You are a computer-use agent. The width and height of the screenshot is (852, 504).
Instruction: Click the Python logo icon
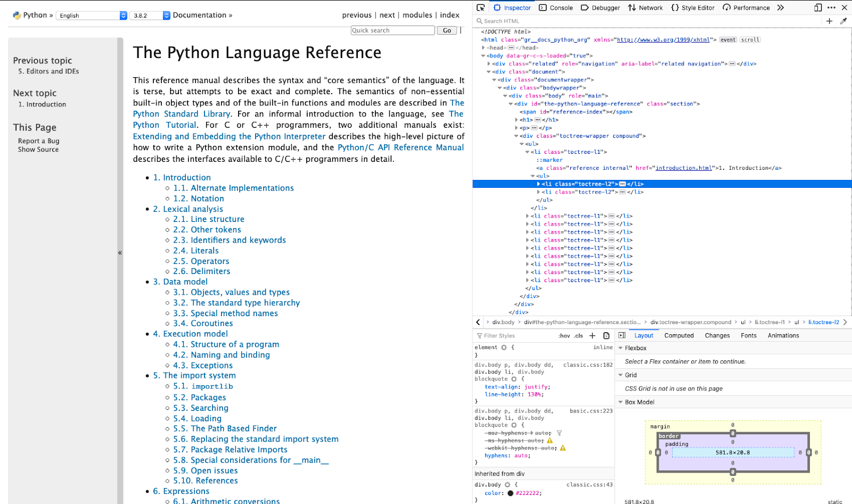pyautogui.click(x=17, y=15)
